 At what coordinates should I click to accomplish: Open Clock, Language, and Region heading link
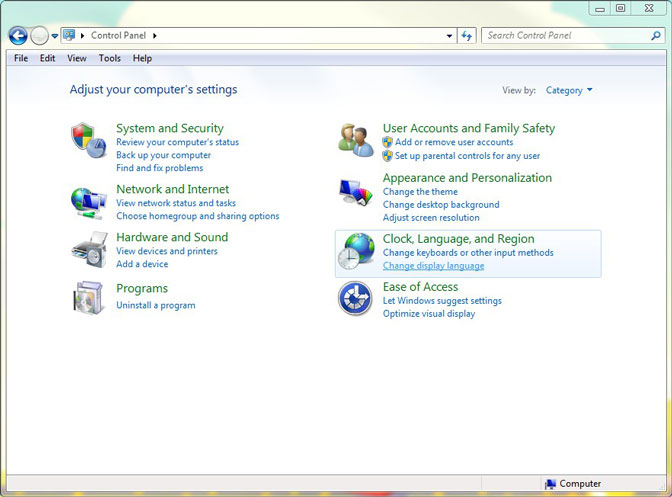pyautogui.click(x=459, y=239)
